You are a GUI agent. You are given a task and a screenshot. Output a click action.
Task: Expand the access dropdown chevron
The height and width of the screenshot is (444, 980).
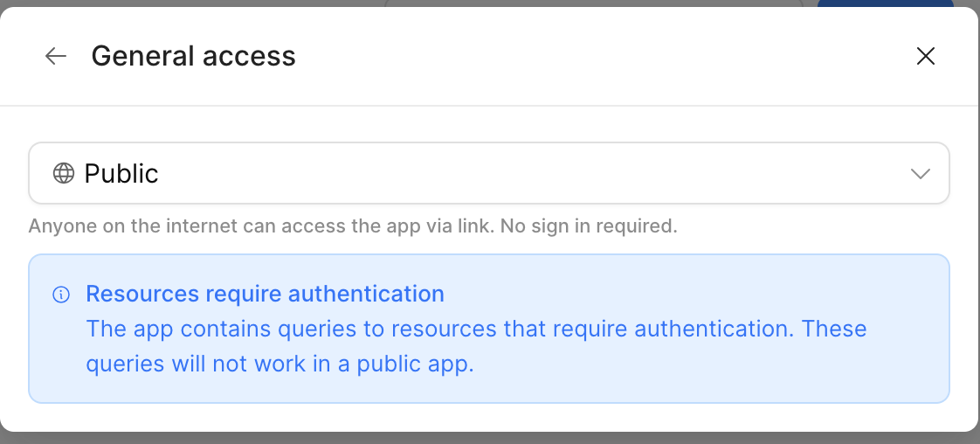click(920, 174)
